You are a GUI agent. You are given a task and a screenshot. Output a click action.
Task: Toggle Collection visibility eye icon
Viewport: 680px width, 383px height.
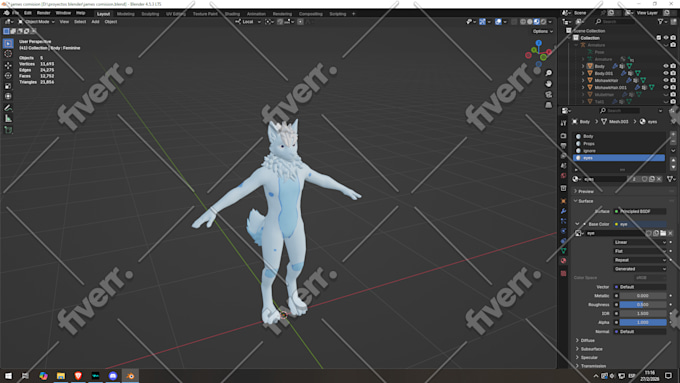[666, 38]
